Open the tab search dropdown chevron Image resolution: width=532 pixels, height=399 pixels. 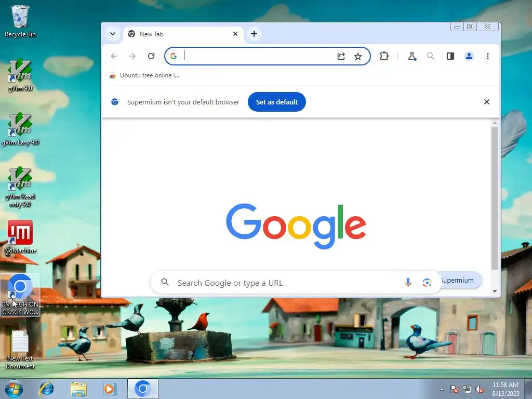coord(113,34)
